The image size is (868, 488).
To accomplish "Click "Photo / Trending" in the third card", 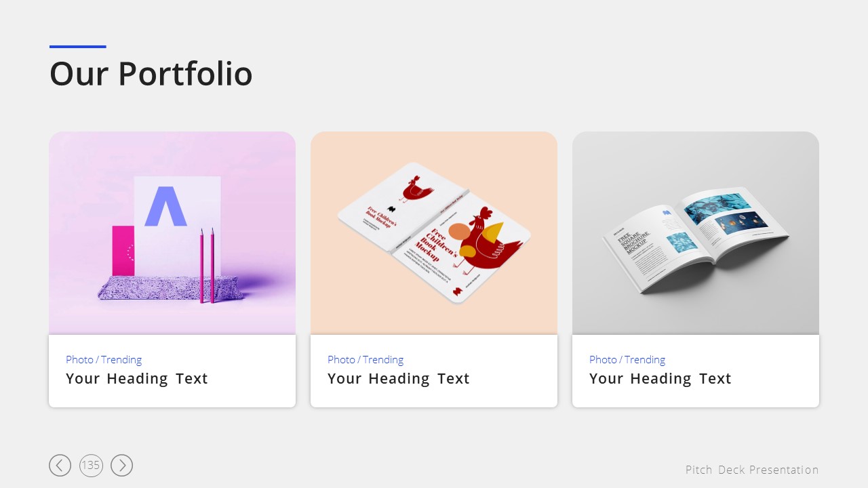I will pos(627,360).
